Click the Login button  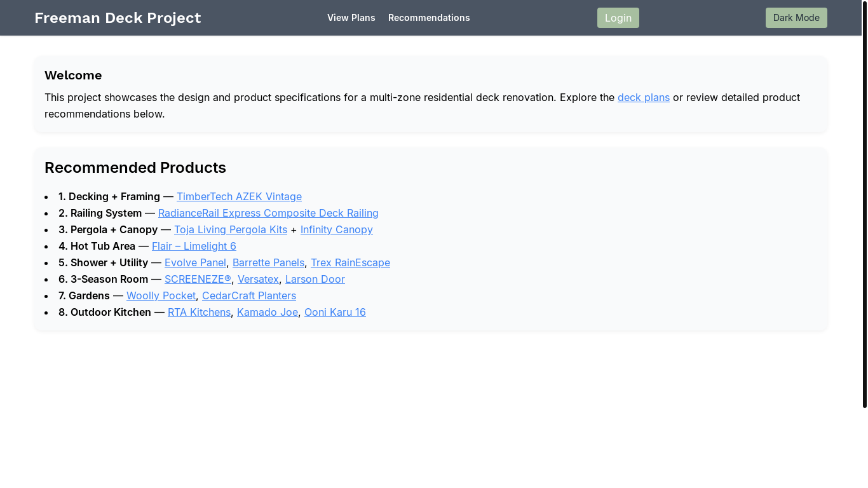[618, 18]
